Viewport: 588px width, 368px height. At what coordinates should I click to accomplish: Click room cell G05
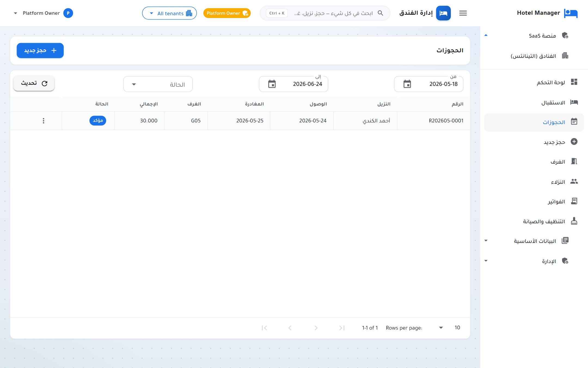(196, 121)
